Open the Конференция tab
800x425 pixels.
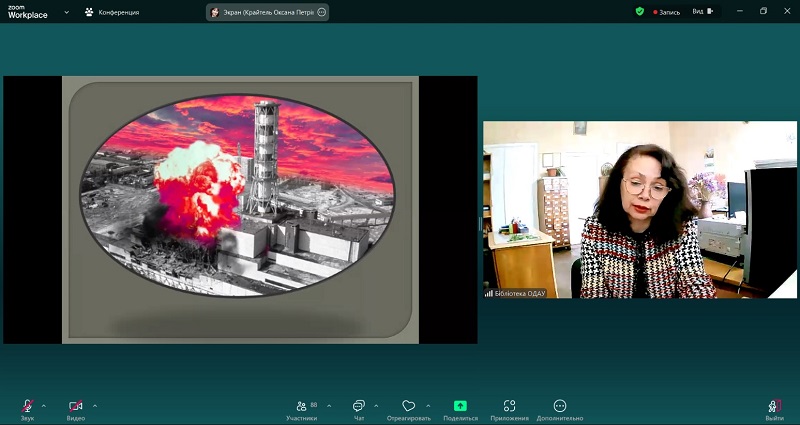(112, 12)
